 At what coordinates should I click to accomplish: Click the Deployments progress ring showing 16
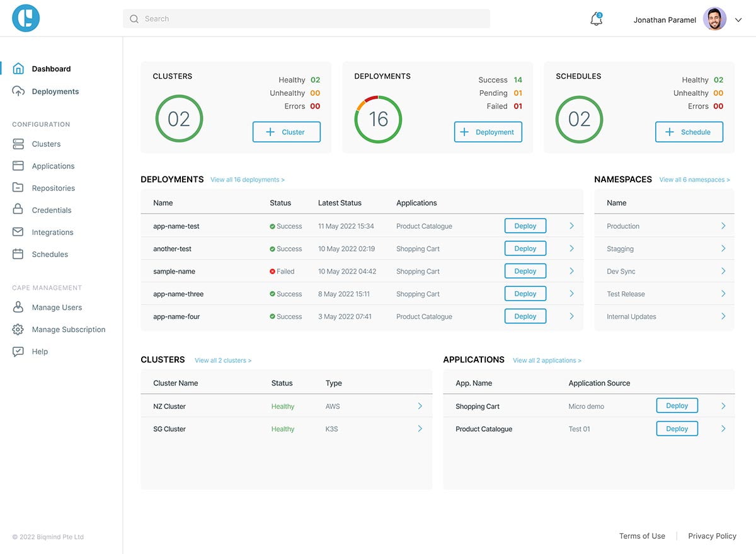point(378,119)
